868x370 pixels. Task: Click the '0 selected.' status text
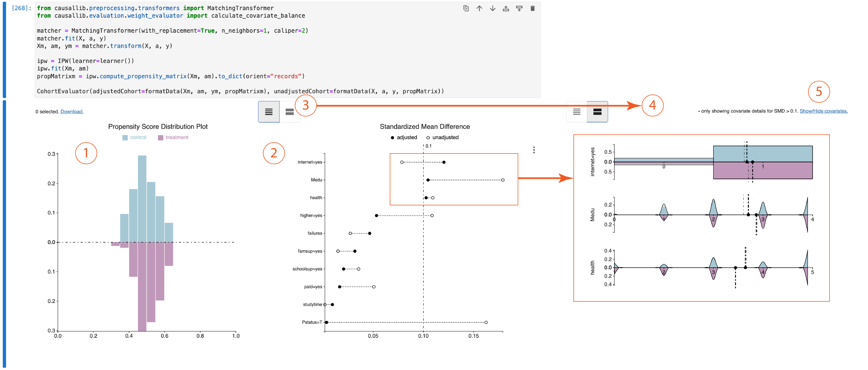[x=47, y=112]
